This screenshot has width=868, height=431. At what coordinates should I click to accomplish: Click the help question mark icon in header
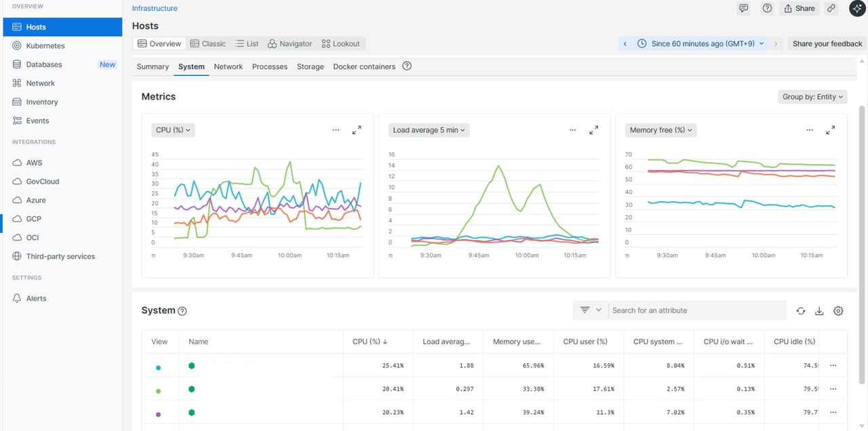[x=767, y=8]
